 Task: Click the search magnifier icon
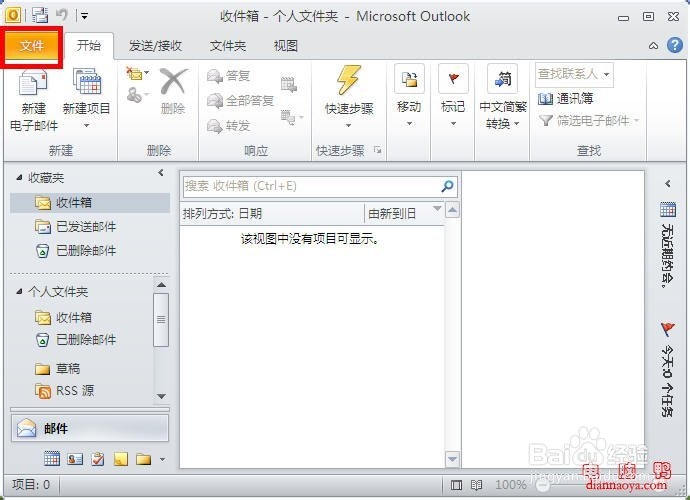(448, 186)
